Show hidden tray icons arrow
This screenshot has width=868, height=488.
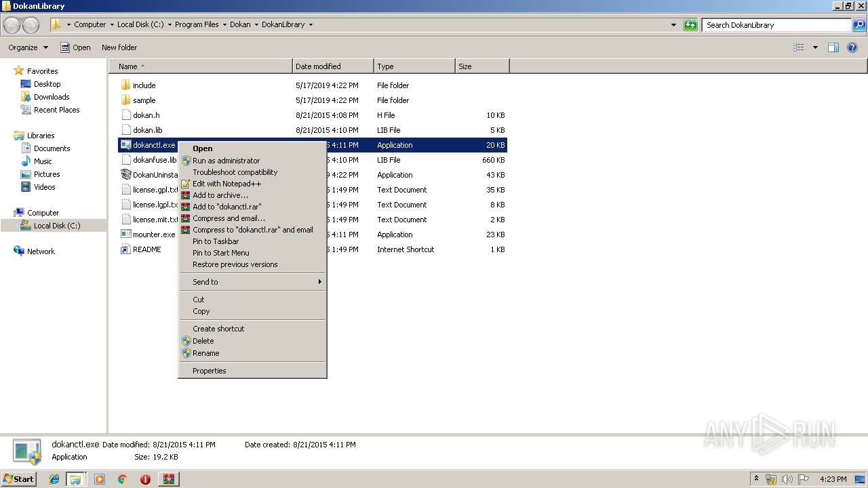pos(756,479)
